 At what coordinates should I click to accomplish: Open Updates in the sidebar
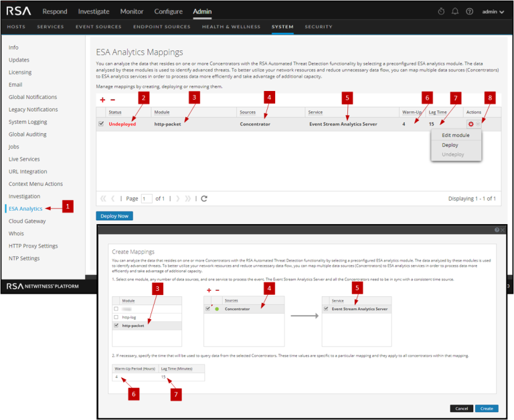coord(19,60)
